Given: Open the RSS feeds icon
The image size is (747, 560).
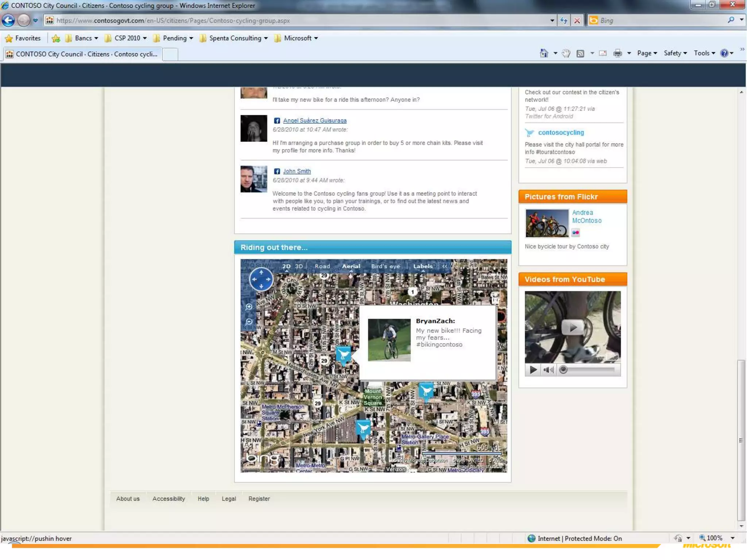Looking at the screenshot, I should pos(580,53).
